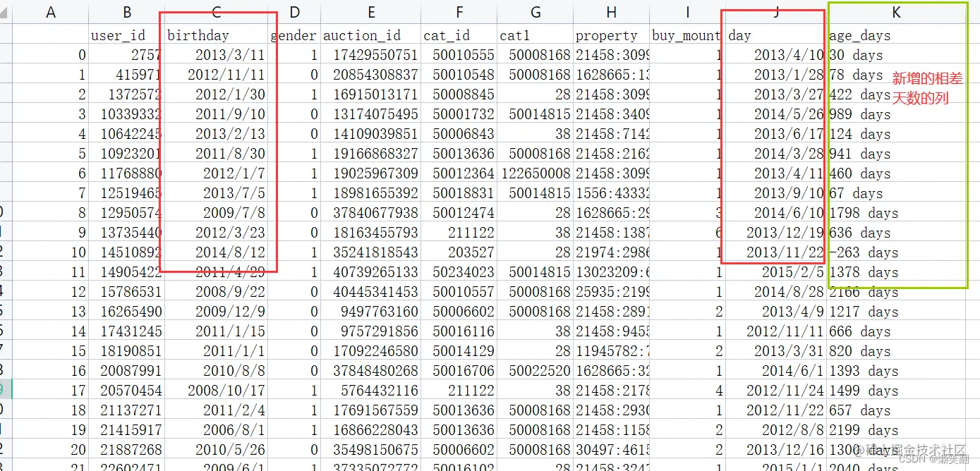Image resolution: width=980 pixels, height=471 pixels.
Task: Select auction_id cell 17429550751
Action: [x=370, y=55]
